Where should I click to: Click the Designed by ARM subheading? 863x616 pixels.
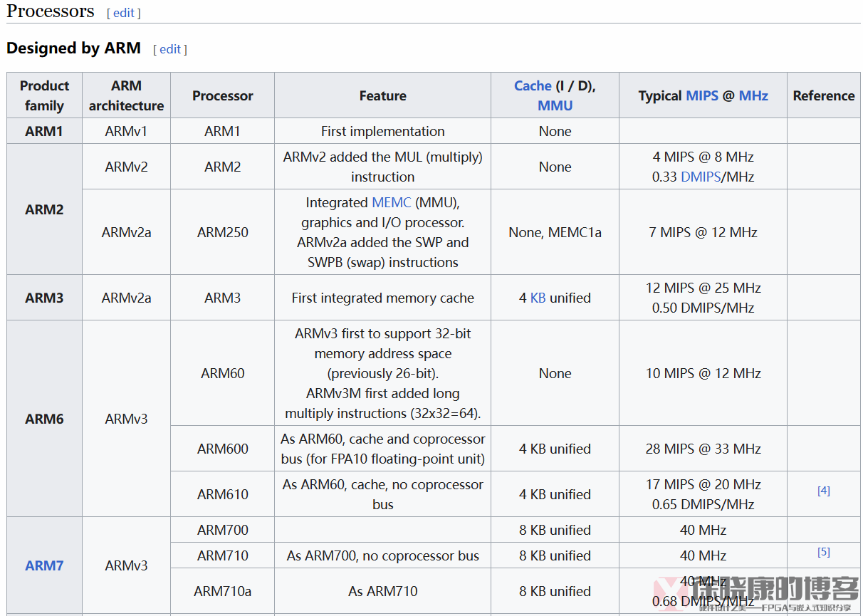pos(73,48)
